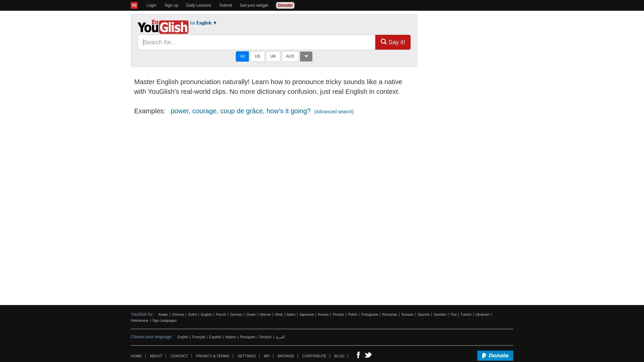
Task: Switch YouGlish to Romanian
Action: tap(390, 315)
